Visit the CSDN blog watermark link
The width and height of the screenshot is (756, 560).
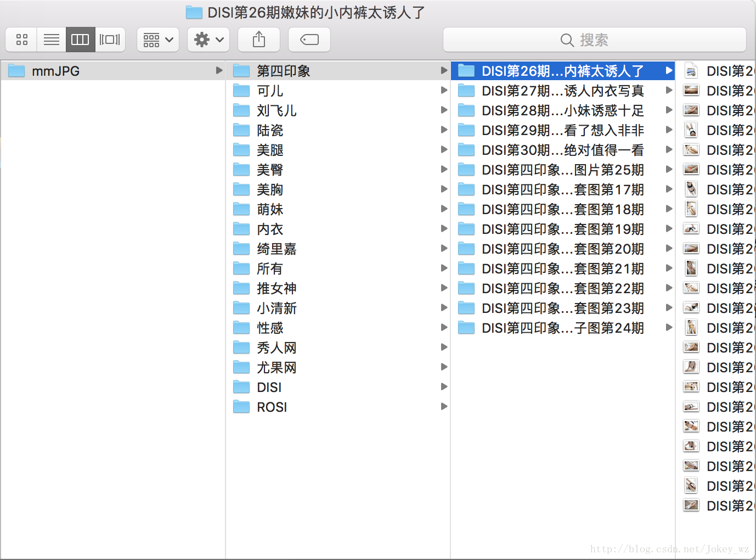click(x=670, y=548)
